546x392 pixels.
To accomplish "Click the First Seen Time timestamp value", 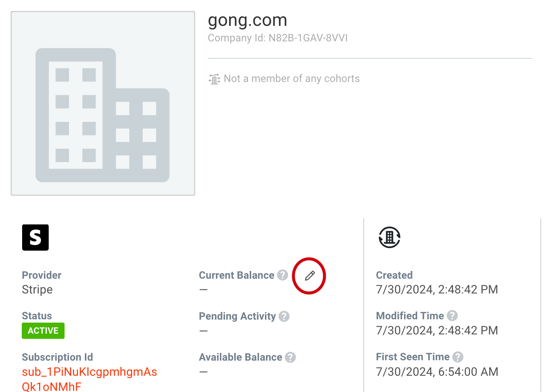I will tap(437, 372).
